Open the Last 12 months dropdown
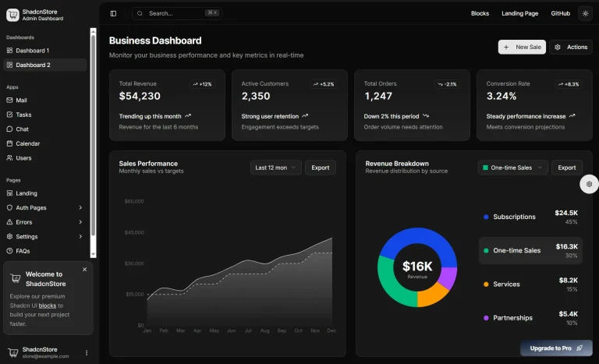 [x=276, y=168]
